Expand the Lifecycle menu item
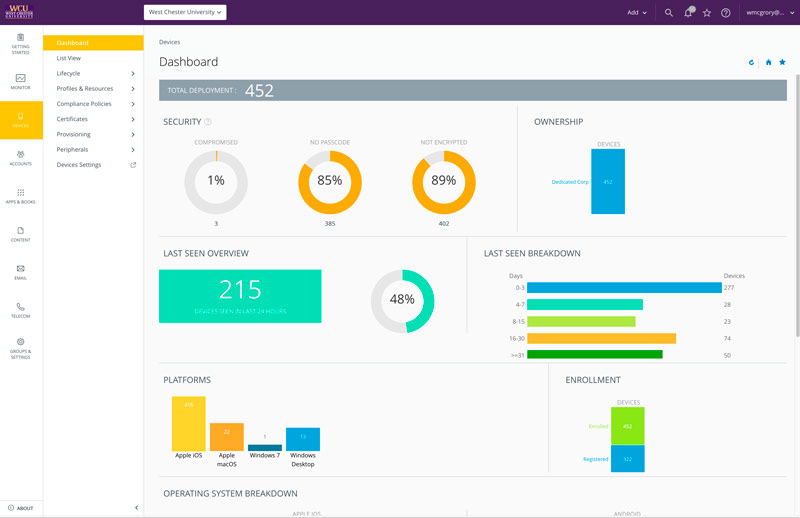 coord(95,74)
